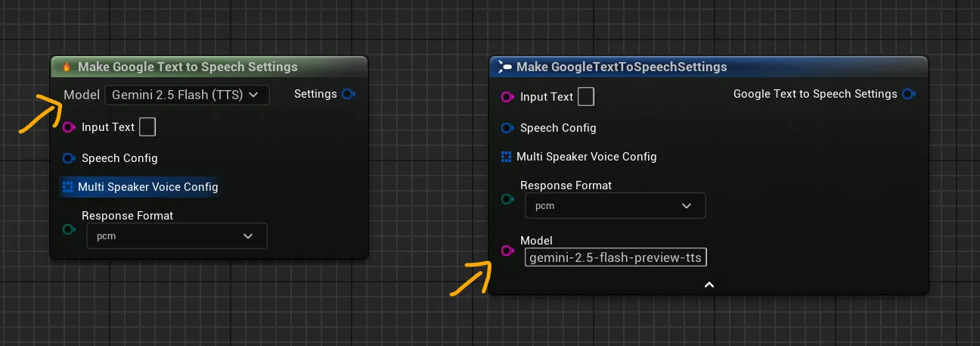This screenshot has width=980, height=346.
Task: Click the Model label on the left node
Action: pos(82,95)
